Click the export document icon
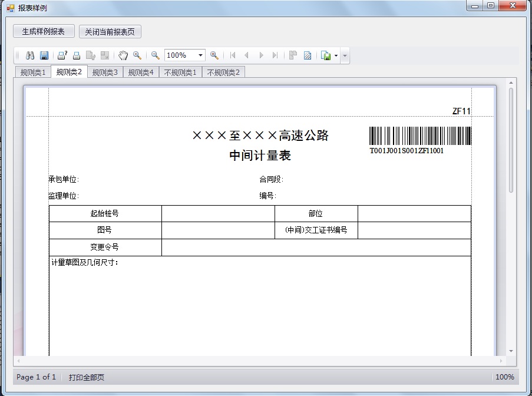The height and width of the screenshot is (396, 532). pyautogui.click(x=326, y=55)
